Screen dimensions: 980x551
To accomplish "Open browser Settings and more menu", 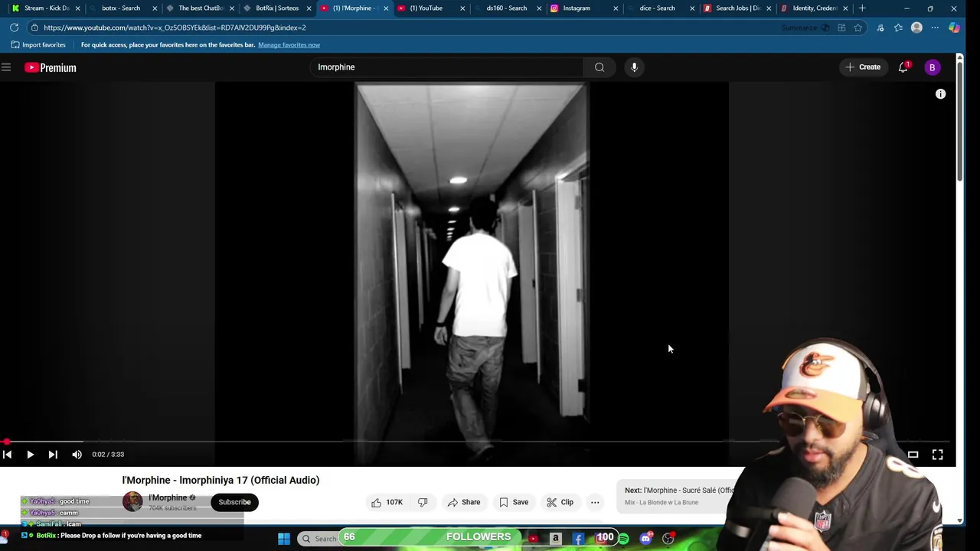I will point(935,28).
